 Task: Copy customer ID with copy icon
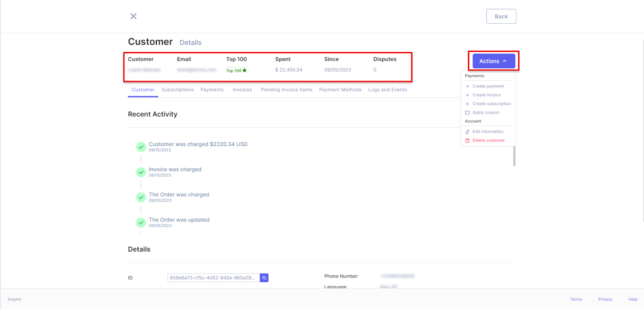pos(264,278)
